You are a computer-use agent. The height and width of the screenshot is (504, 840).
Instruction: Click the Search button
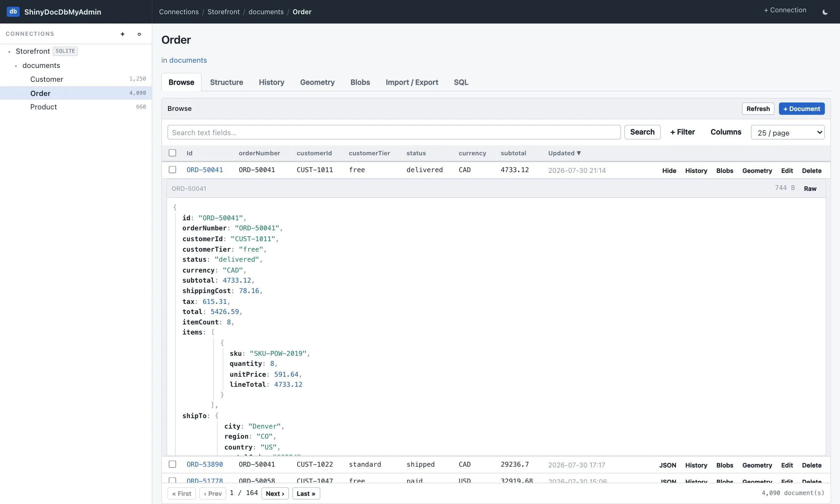click(642, 132)
